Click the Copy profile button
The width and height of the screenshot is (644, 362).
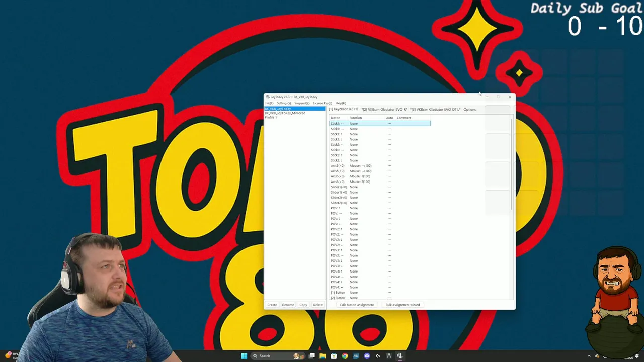pos(303,305)
